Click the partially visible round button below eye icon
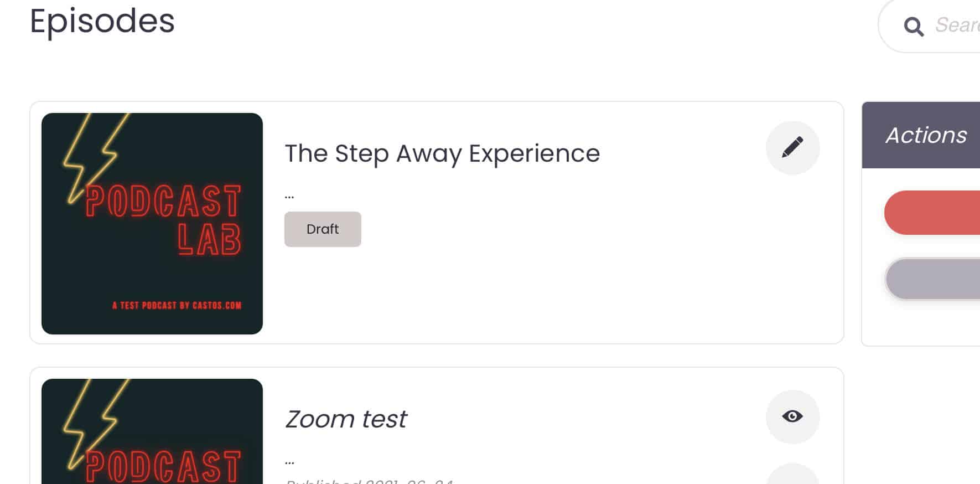The width and height of the screenshot is (980, 484). click(792, 475)
